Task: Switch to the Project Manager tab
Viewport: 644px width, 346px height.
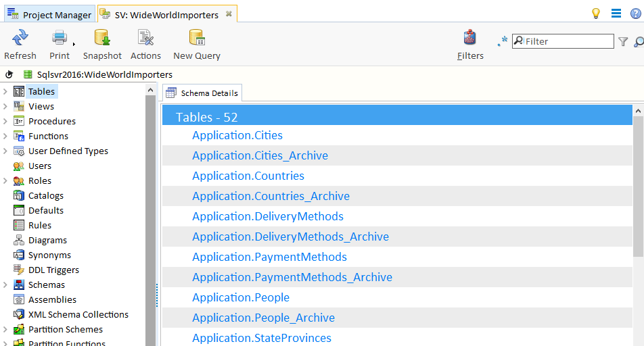Action: [49, 15]
